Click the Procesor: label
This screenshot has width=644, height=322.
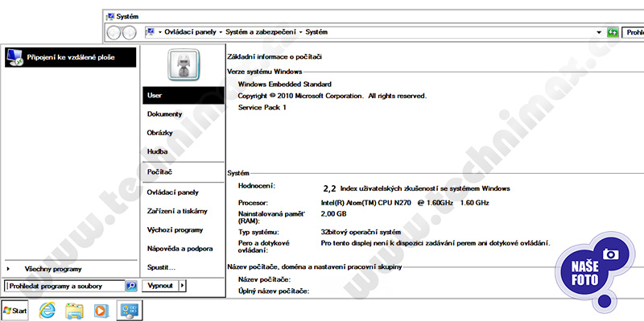253,203
